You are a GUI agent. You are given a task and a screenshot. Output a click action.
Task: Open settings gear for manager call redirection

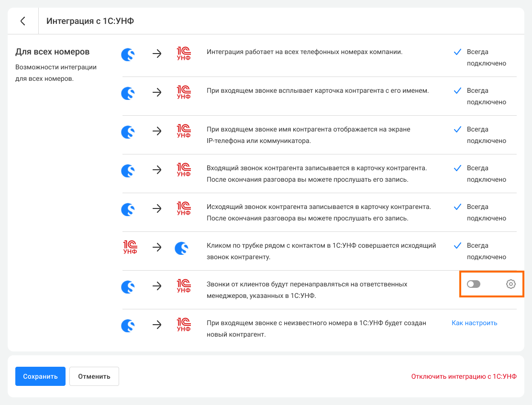pyautogui.click(x=510, y=284)
